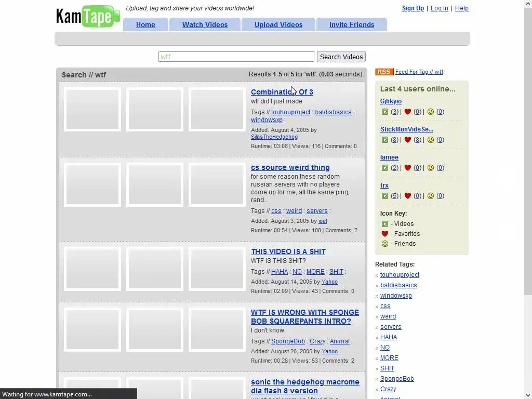Click first thumbnail of Sponge Bob video
532x399 pixels.
coord(92,329)
